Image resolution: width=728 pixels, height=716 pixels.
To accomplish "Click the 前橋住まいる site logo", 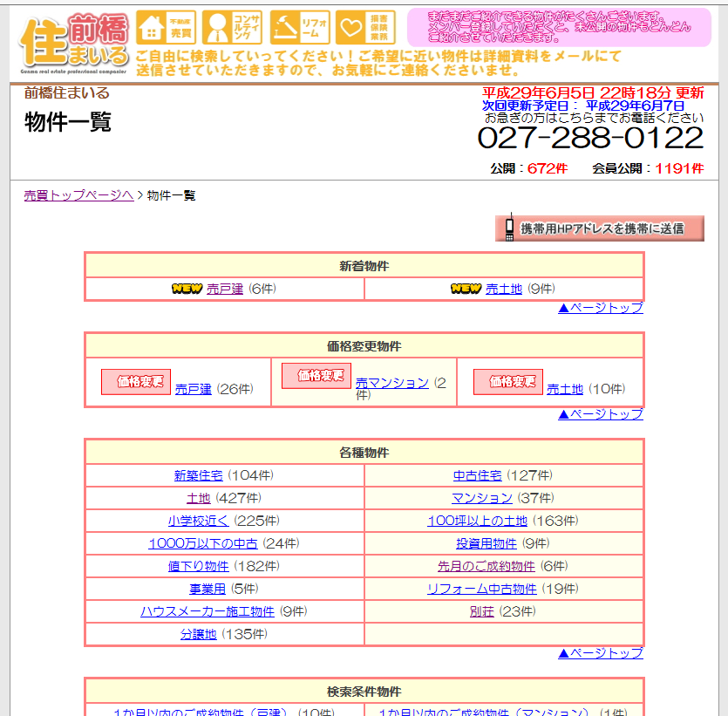I will point(74,41).
